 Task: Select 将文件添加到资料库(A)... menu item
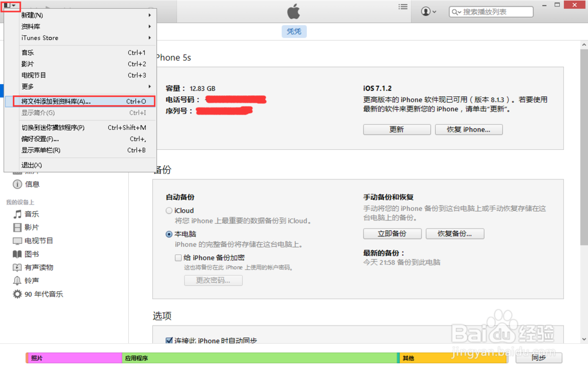click(x=80, y=102)
